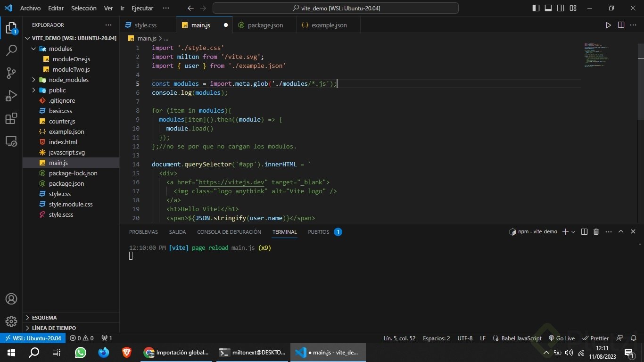Image resolution: width=644 pixels, height=362 pixels.
Task: Run the file with the play icon
Action: (x=608, y=25)
